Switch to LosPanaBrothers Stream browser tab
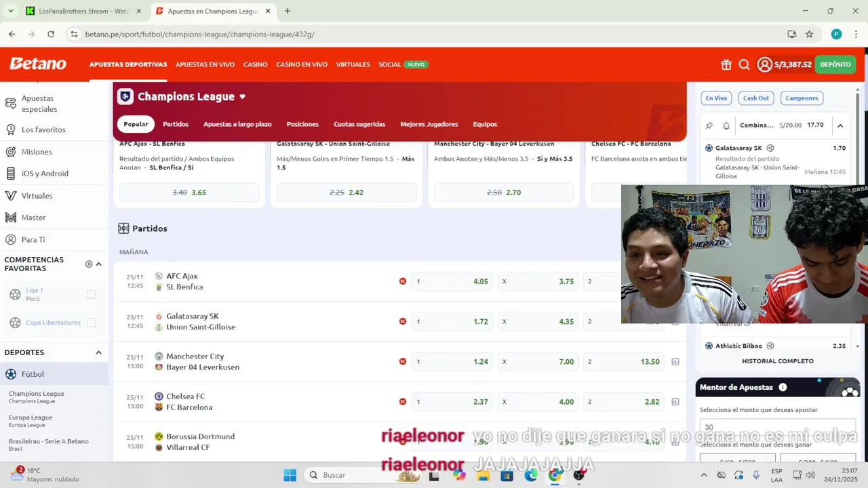Image resolution: width=868 pixels, height=488 pixels. coord(83,11)
